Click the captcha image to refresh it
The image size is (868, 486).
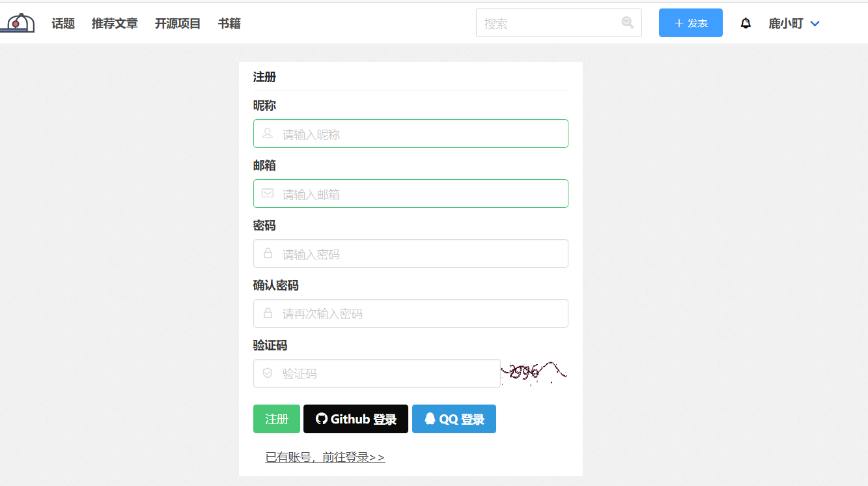click(x=534, y=373)
